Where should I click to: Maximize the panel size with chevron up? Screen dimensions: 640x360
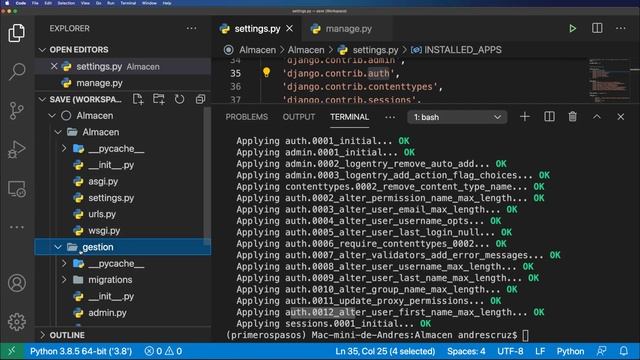coord(597,117)
